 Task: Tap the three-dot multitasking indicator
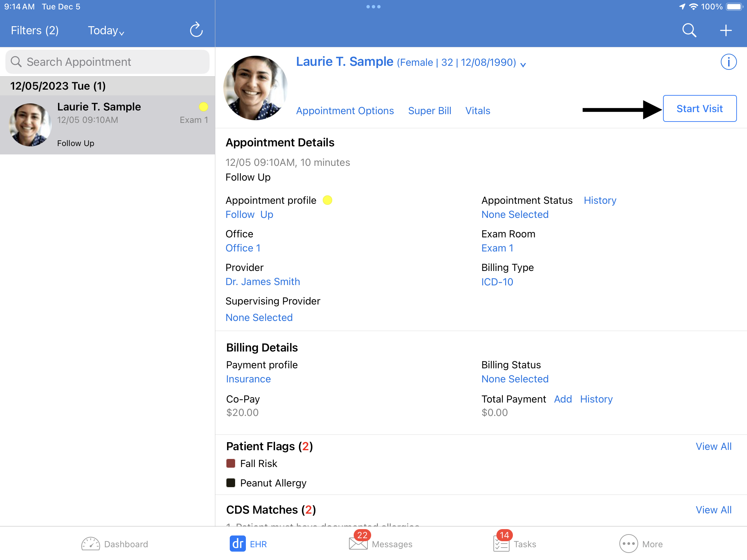point(373,7)
